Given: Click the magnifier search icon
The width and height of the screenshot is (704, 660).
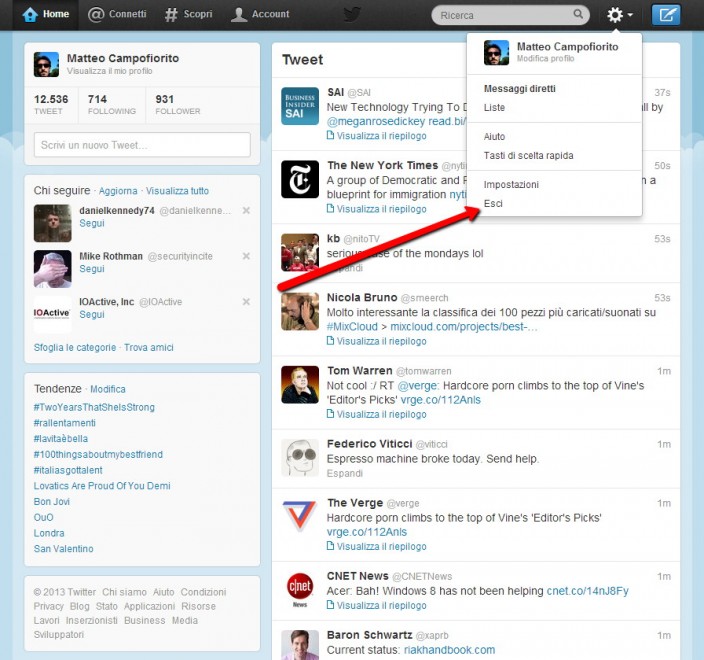Looking at the screenshot, I should tap(578, 14).
